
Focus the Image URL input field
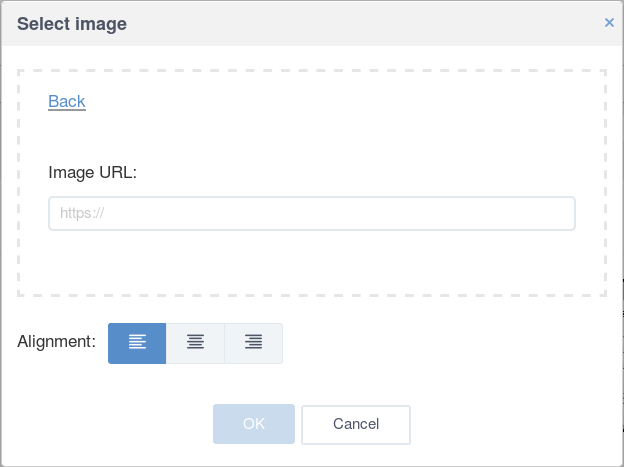[312, 213]
